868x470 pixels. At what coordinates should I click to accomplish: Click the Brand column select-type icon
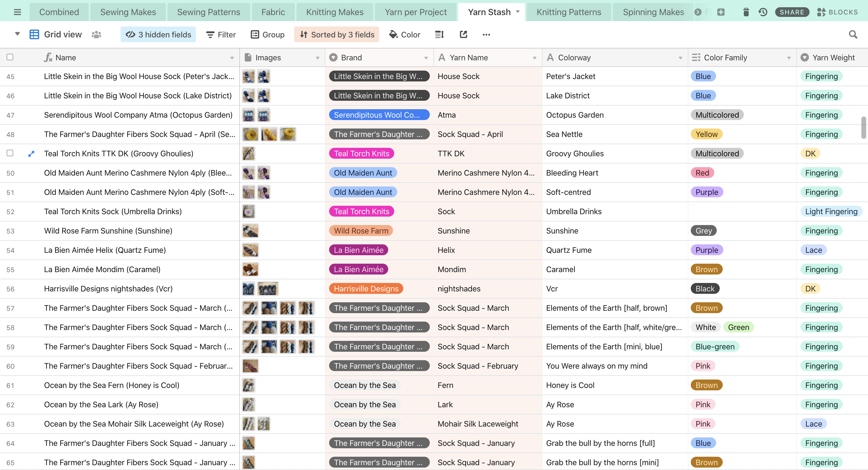pos(333,57)
